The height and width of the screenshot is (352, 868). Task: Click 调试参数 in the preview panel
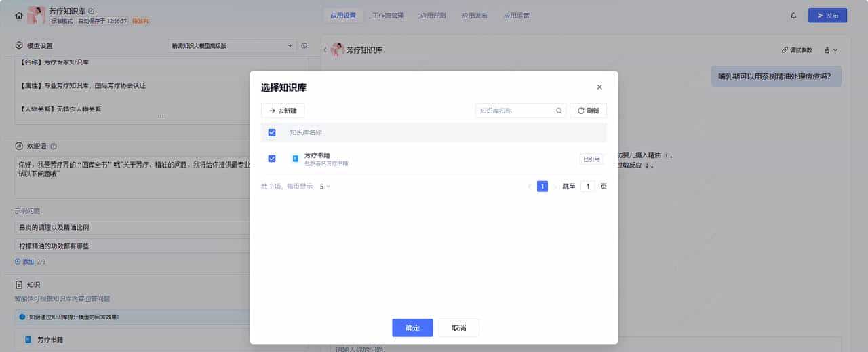pos(797,50)
